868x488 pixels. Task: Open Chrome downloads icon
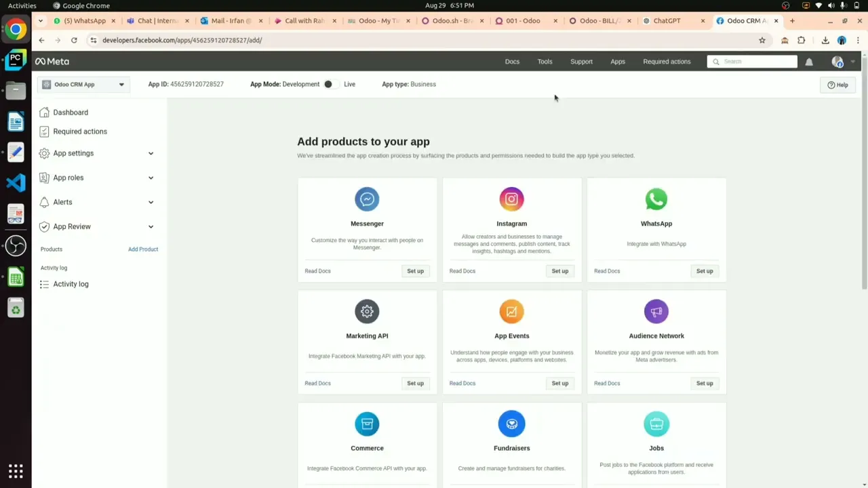(x=825, y=40)
